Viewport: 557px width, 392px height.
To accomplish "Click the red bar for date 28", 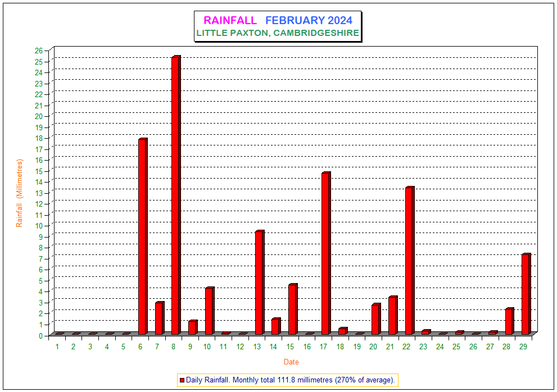I will point(509,321).
